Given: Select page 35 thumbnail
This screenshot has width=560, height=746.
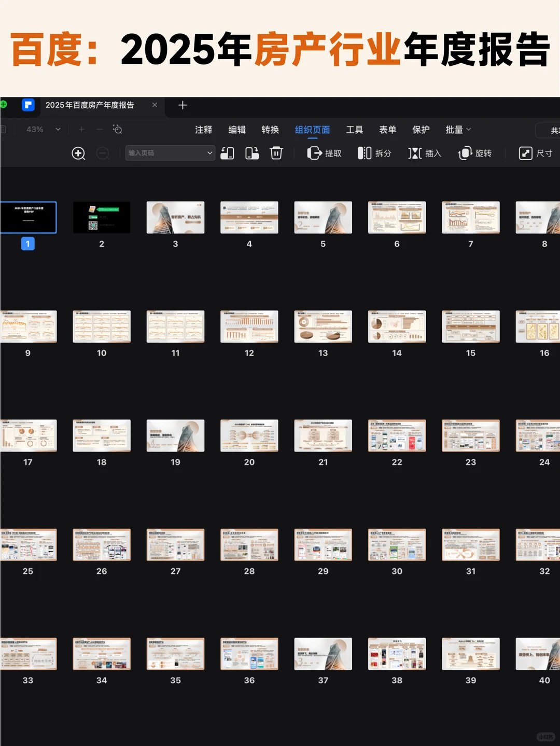Looking at the screenshot, I should click(x=175, y=654).
